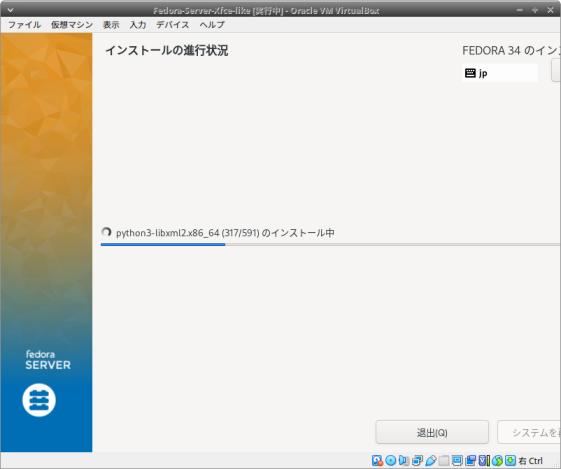This screenshot has height=469, width=561.
Task: Maximize the VirtualBox window
Action: [x=535, y=10]
